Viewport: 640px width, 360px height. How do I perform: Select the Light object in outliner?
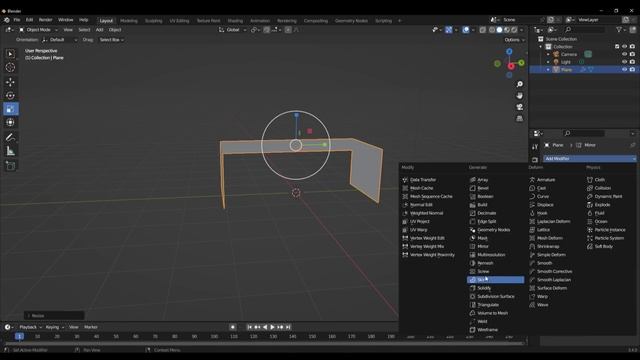click(566, 62)
